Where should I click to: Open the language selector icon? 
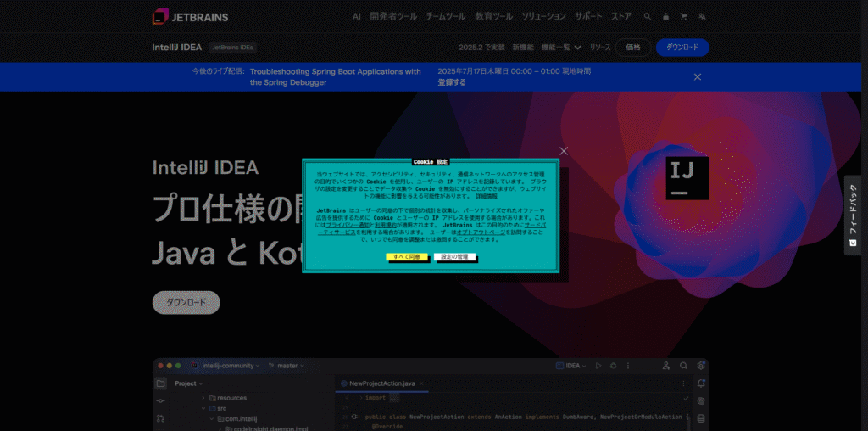click(702, 17)
